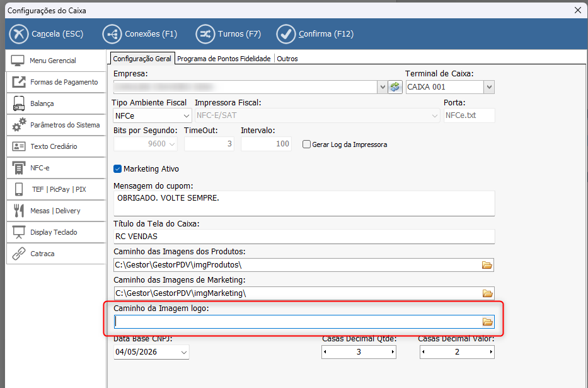Disable the Marketing Ativo checkbox
This screenshot has height=388, width=588.
click(x=118, y=169)
